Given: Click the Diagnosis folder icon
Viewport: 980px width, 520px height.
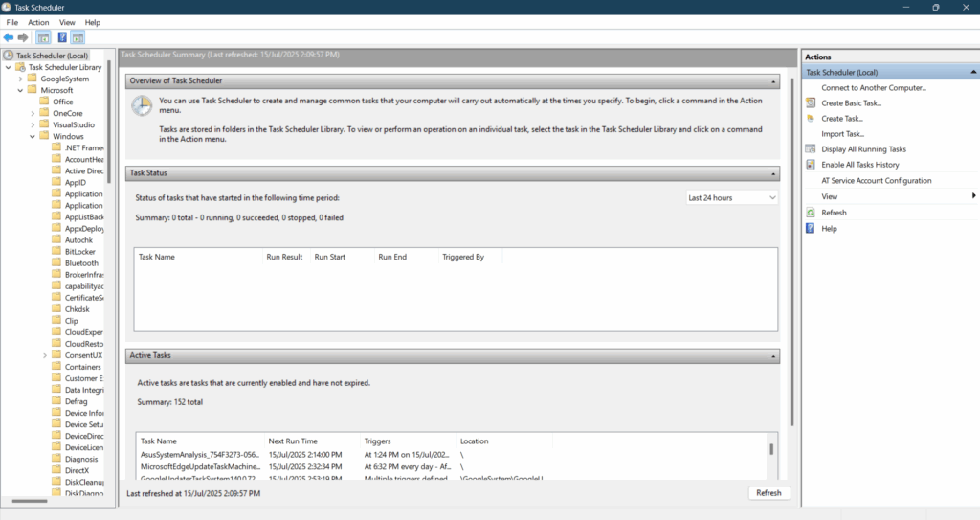Looking at the screenshot, I should [x=56, y=459].
